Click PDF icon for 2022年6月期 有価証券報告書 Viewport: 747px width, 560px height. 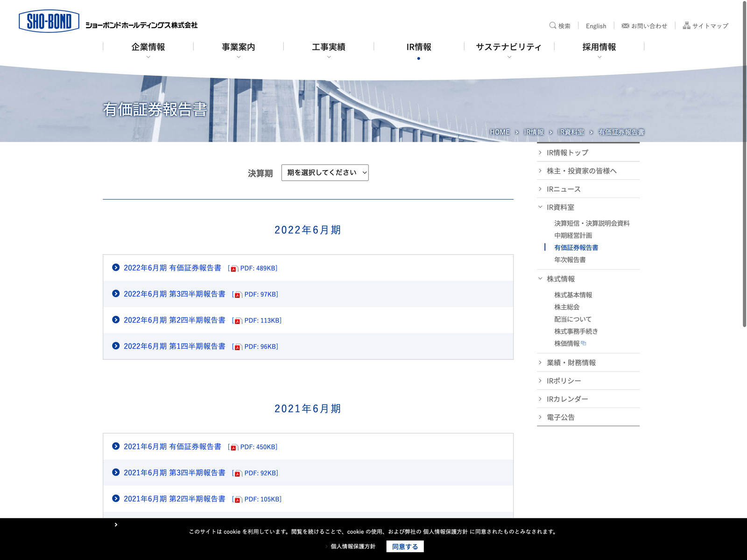tap(234, 268)
